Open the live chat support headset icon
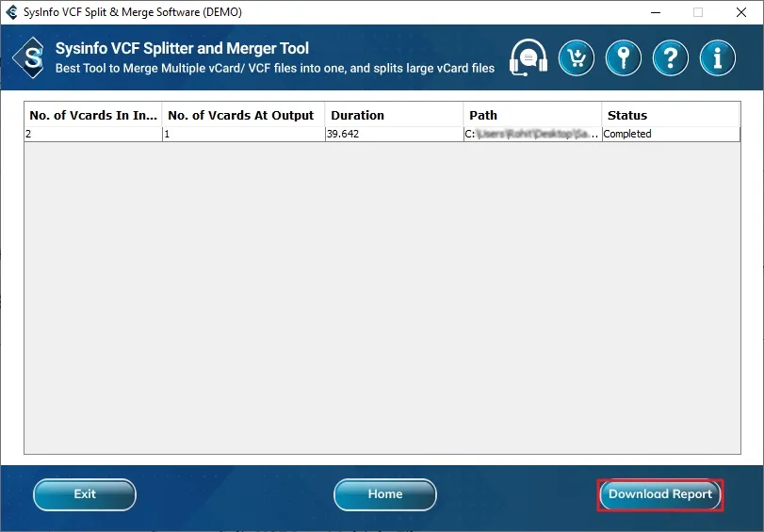 [528, 58]
